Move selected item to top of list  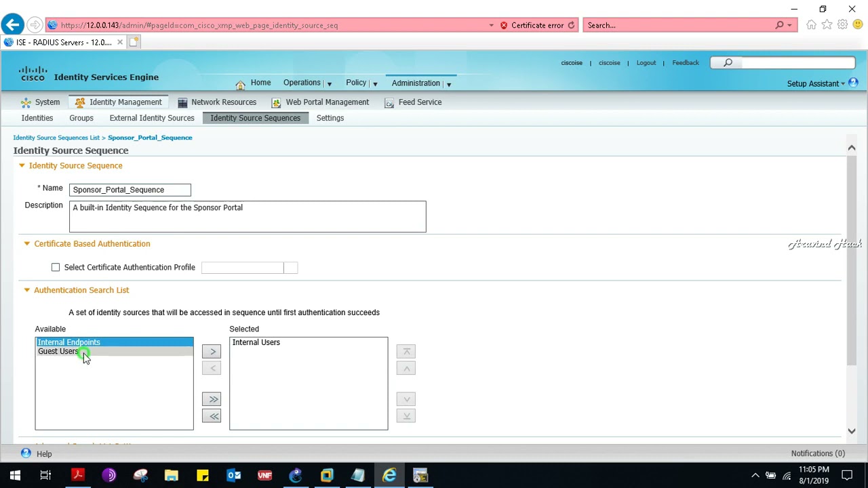[406, 352]
